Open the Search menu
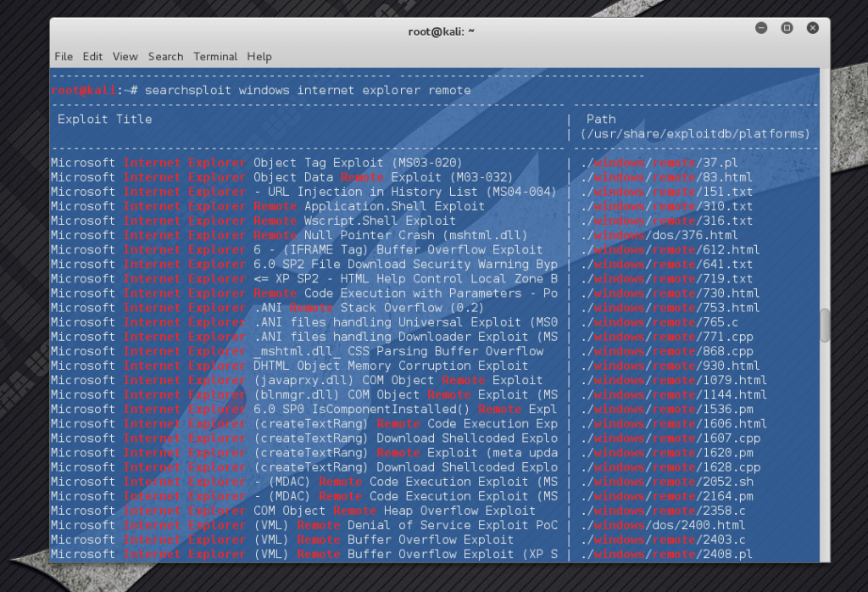 [x=165, y=57]
